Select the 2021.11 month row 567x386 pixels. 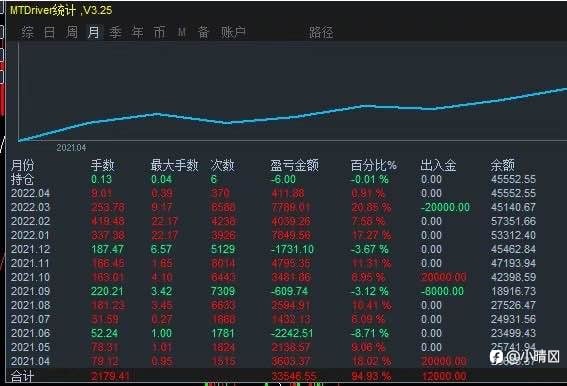point(30,263)
